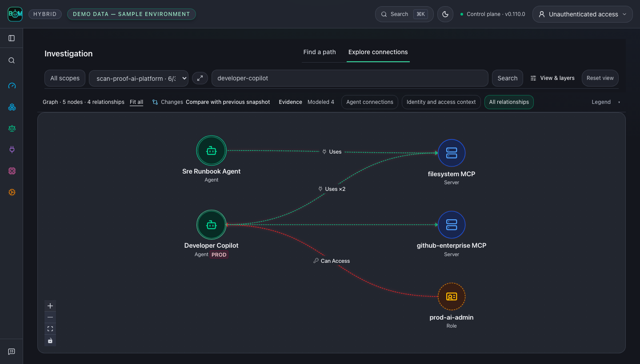
Task: Open the pink chip icon in sidebar
Action: (12, 171)
